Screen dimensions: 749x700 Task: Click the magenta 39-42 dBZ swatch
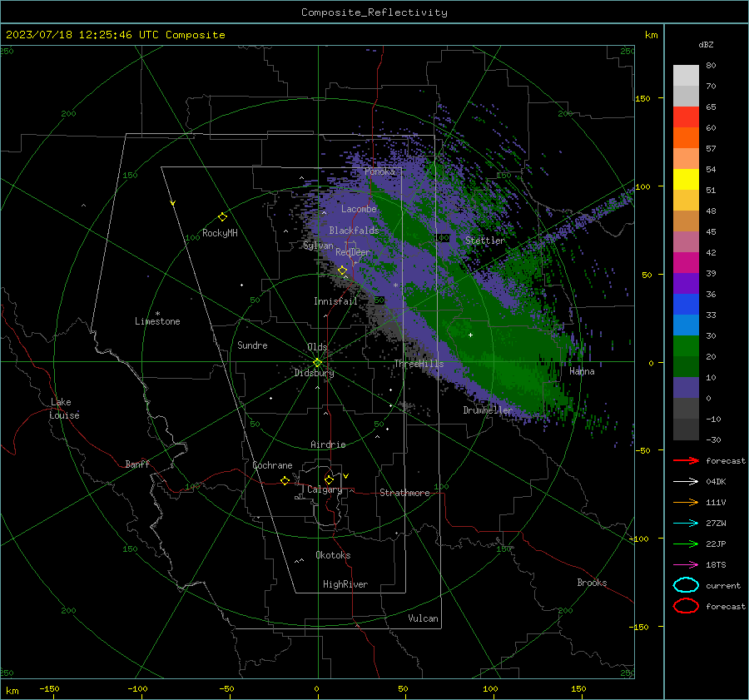point(686,263)
